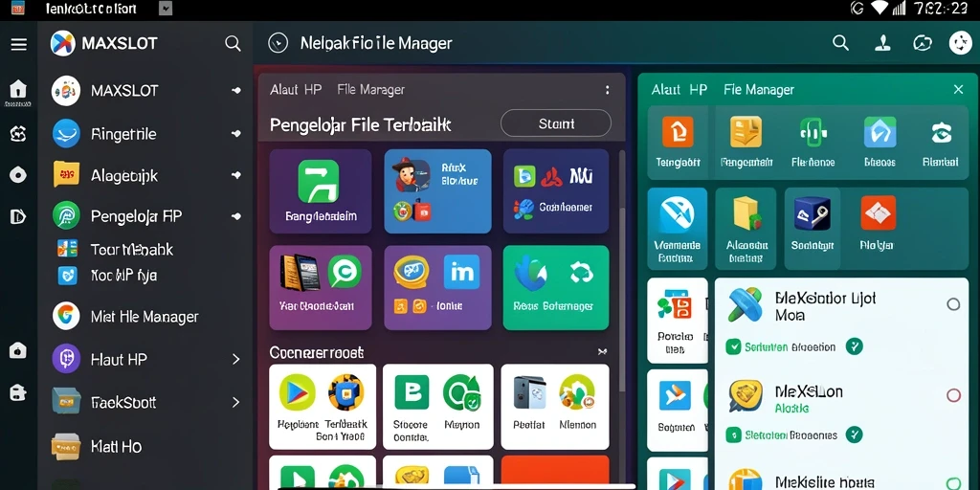Viewport: 980px width, 490px height.
Task: Click the LinkedIn 'in' icon tile
Action: [x=461, y=271]
